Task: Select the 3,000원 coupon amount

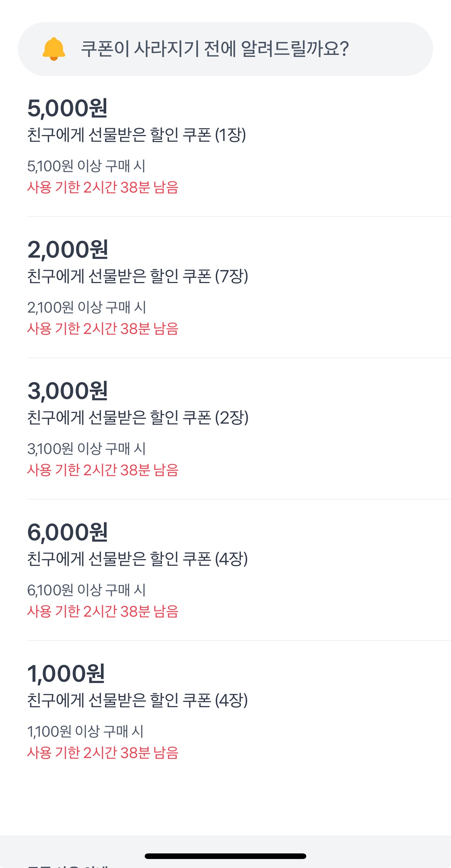Action: pyautogui.click(x=68, y=391)
